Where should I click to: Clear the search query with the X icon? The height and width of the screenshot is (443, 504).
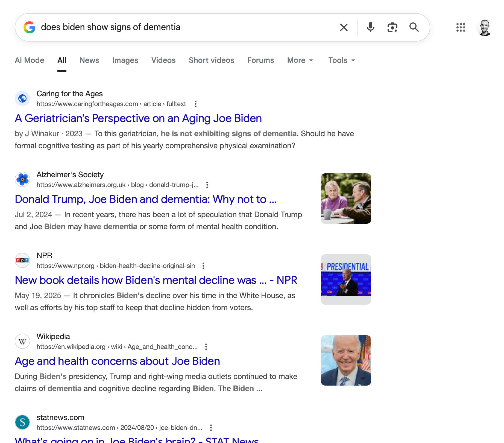tap(344, 27)
